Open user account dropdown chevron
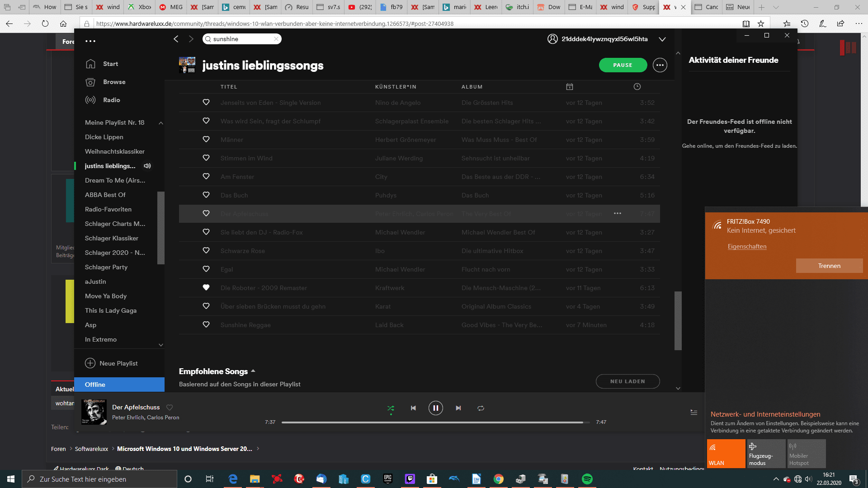The image size is (868, 488). pyautogui.click(x=662, y=39)
